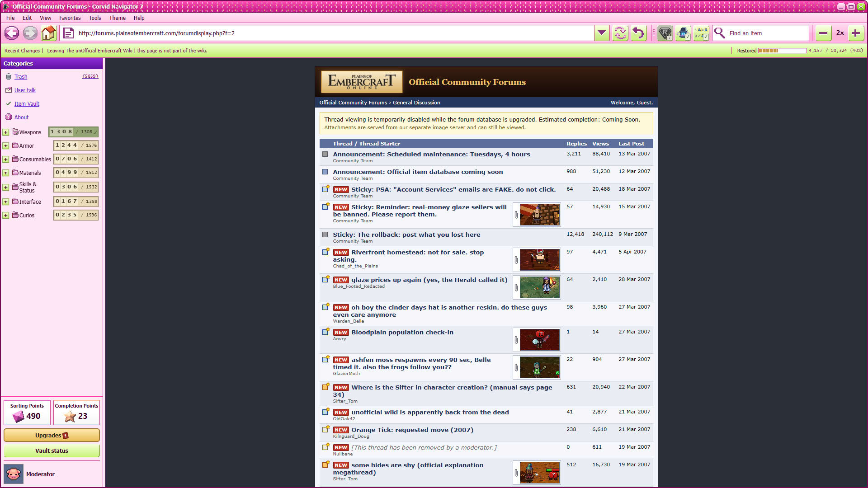Open the Tools menu

click(x=95, y=18)
